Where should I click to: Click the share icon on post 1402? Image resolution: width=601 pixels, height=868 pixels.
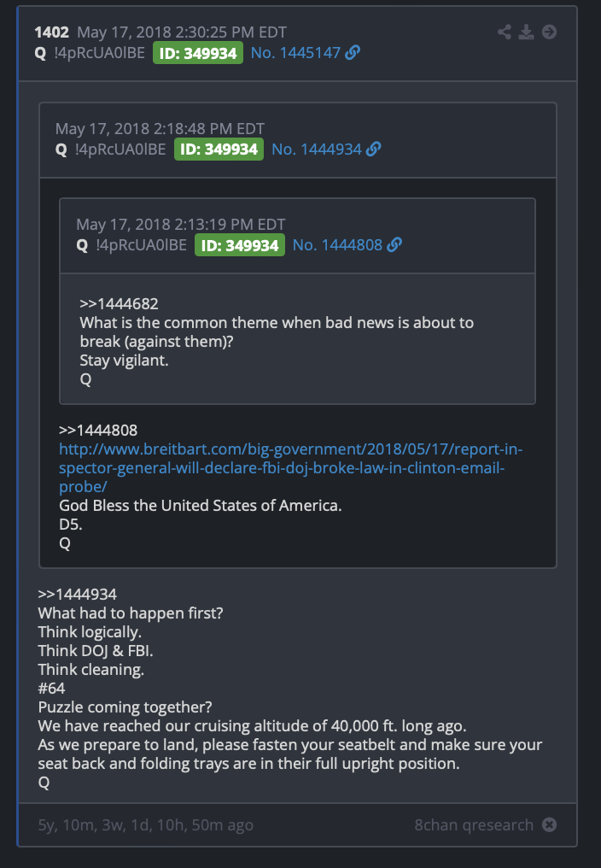tap(505, 32)
